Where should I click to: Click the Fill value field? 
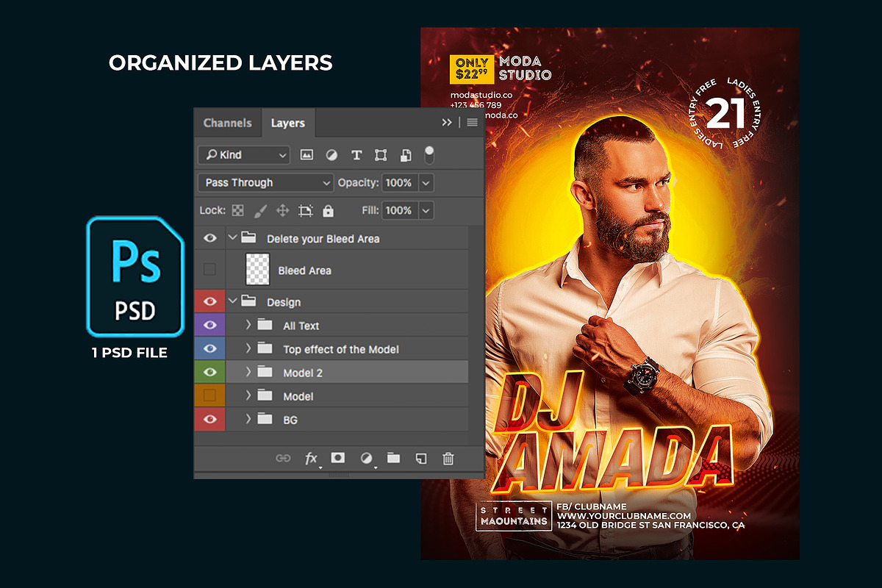pyautogui.click(x=398, y=210)
